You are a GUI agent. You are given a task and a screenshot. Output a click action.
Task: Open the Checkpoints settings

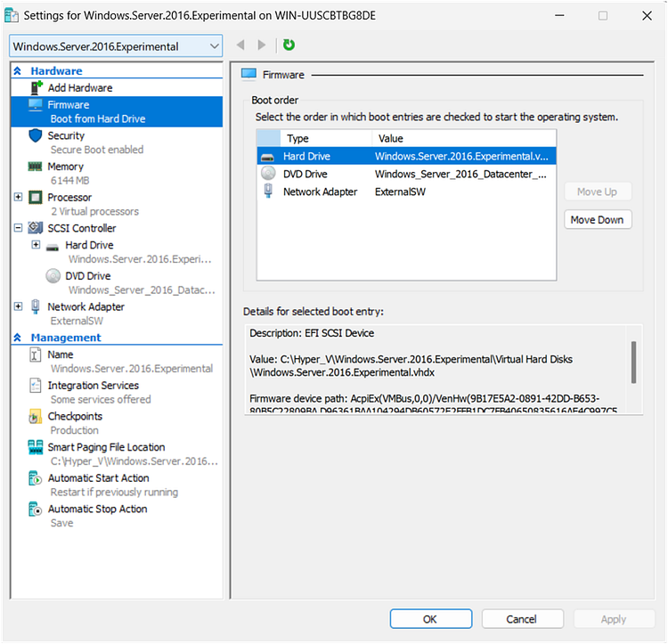tap(75, 417)
